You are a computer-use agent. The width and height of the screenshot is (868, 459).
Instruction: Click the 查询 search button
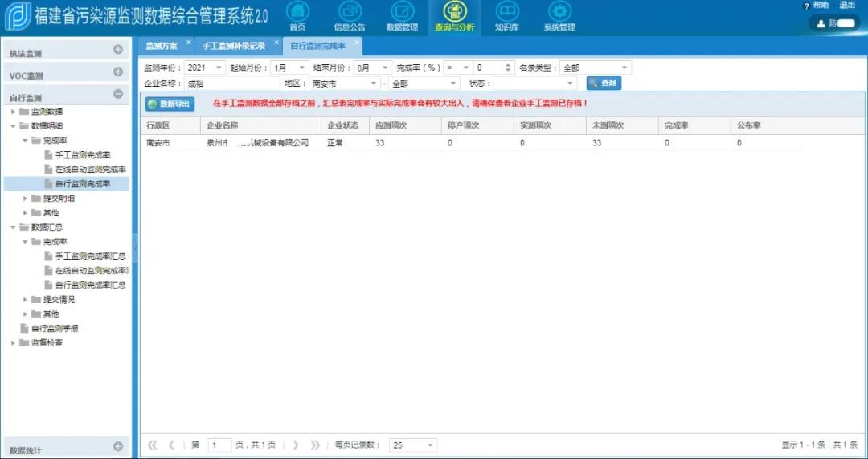pyautogui.click(x=604, y=84)
